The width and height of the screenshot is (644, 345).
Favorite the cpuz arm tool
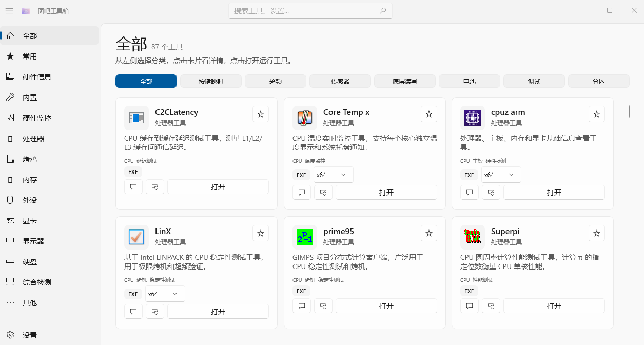tap(597, 114)
